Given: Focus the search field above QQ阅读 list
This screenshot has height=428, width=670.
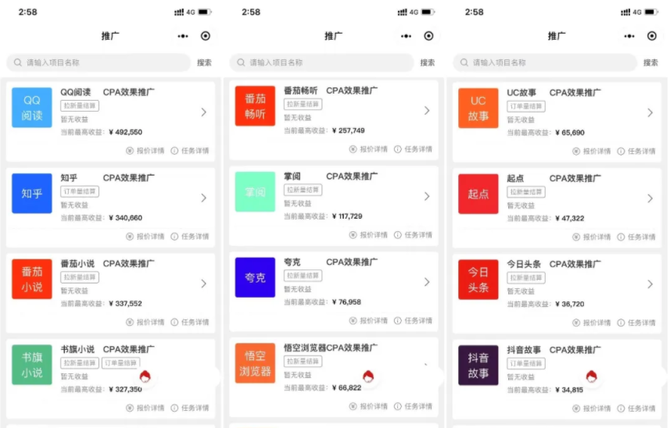Looking at the screenshot, I should pyautogui.click(x=98, y=63).
